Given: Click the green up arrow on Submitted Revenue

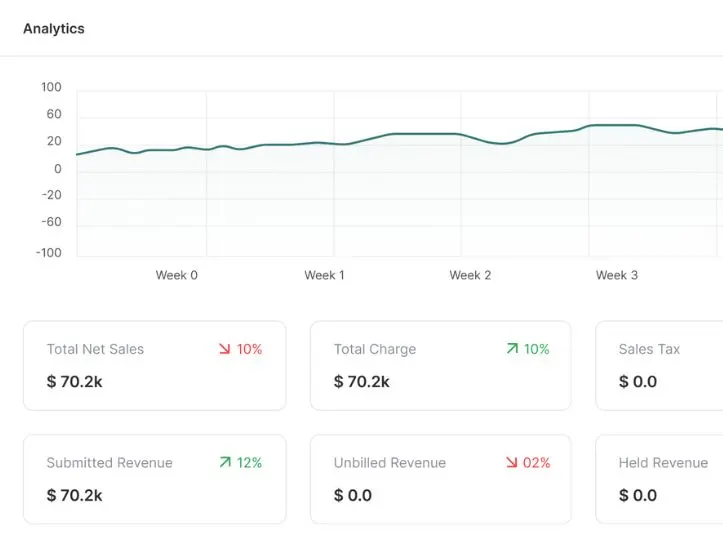Looking at the screenshot, I should 225,462.
